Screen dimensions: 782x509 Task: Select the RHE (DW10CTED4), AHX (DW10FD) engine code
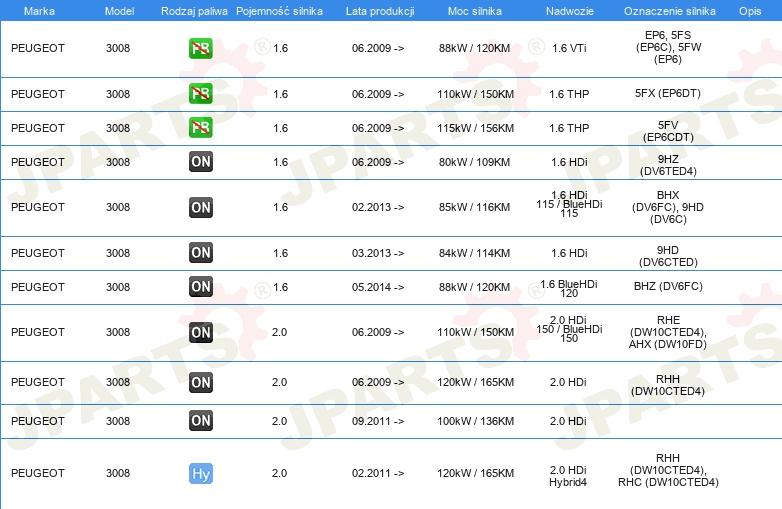(x=668, y=332)
